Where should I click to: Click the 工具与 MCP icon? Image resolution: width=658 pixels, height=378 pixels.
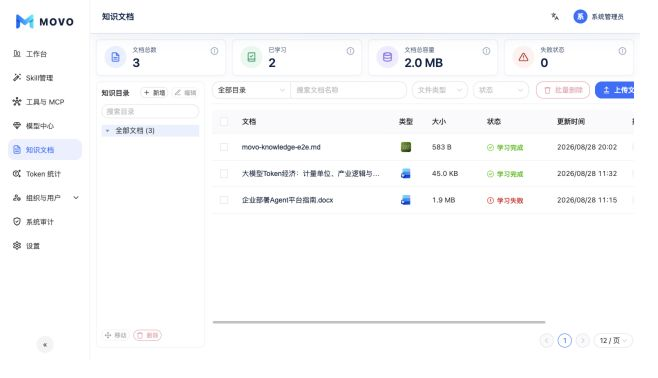tap(17, 101)
